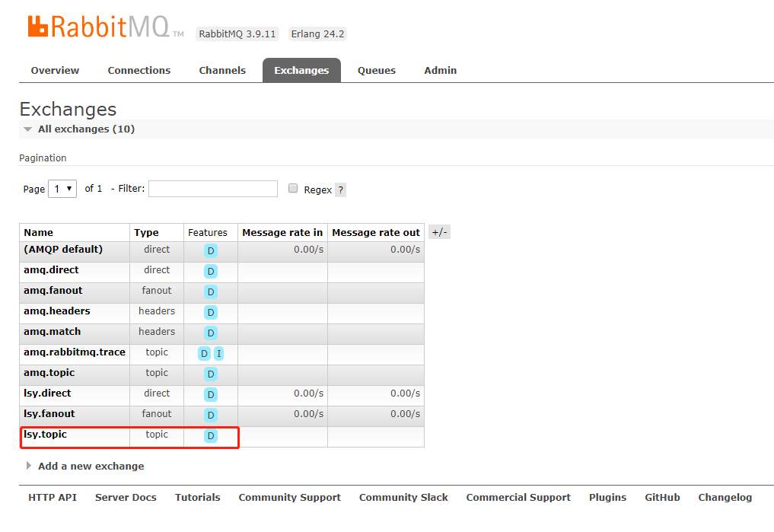Open the (AMQP default) exchange

[x=63, y=249]
